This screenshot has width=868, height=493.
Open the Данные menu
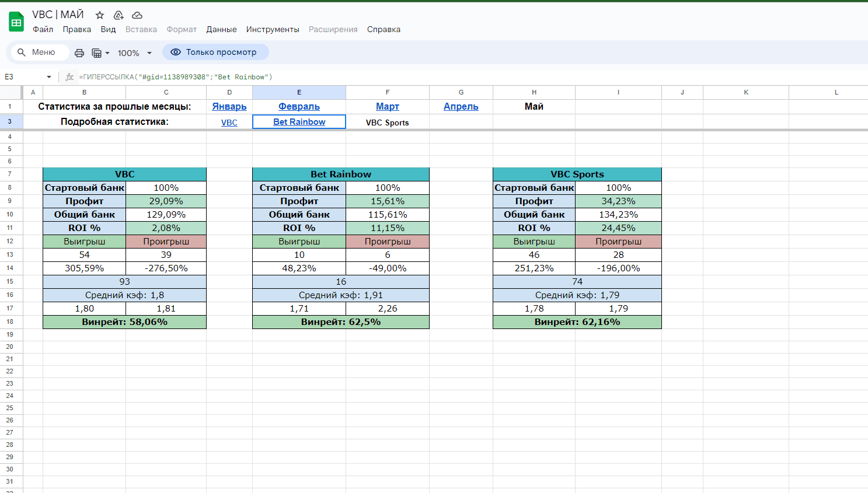point(221,29)
